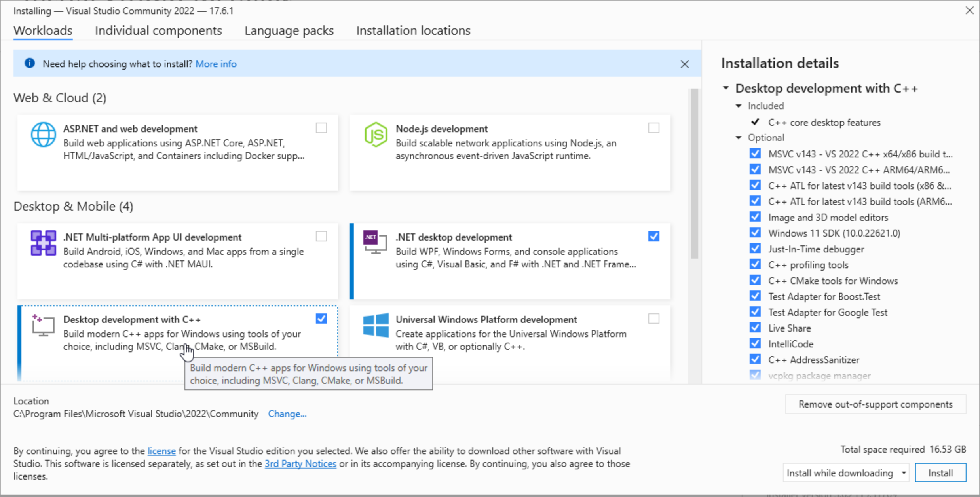The width and height of the screenshot is (980, 497).
Task: Dismiss the help banner with its X
Action: tap(684, 64)
